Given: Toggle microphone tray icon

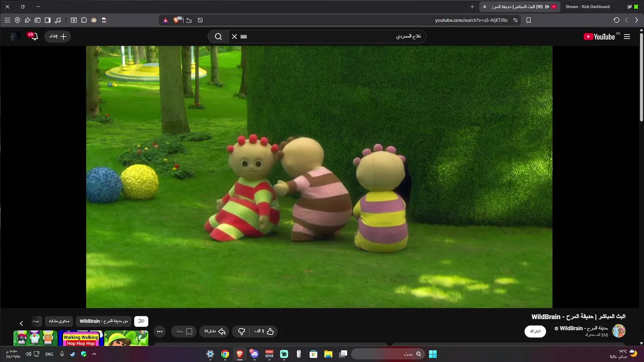Looking at the screenshot, I should [62, 354].
